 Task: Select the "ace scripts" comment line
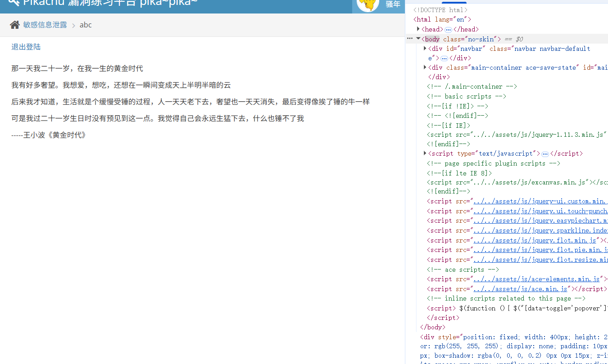pyautogui.click(x=463, y=270)
